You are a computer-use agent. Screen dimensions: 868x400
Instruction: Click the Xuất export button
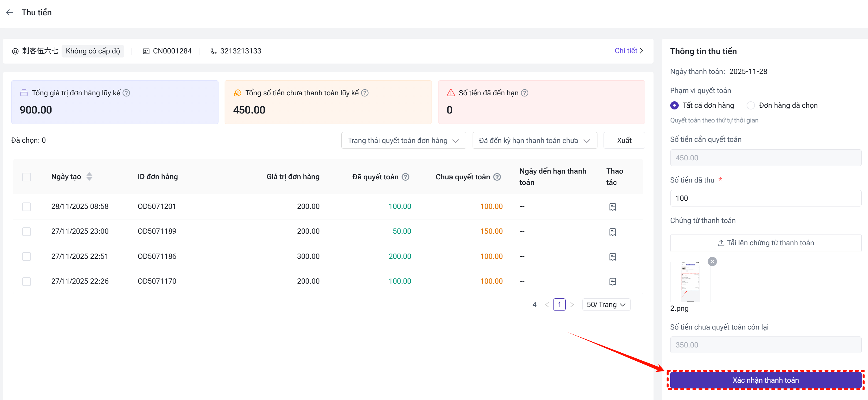[x=624, y=140]
